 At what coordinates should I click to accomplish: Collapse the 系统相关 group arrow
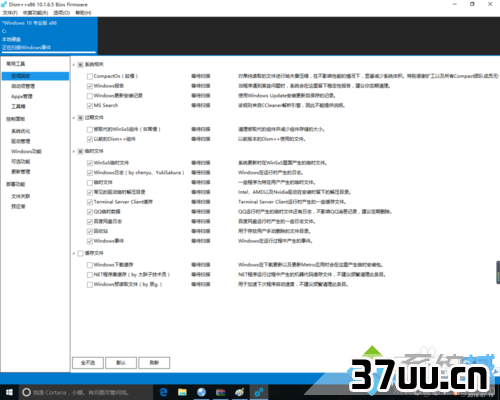pos(74,65)
